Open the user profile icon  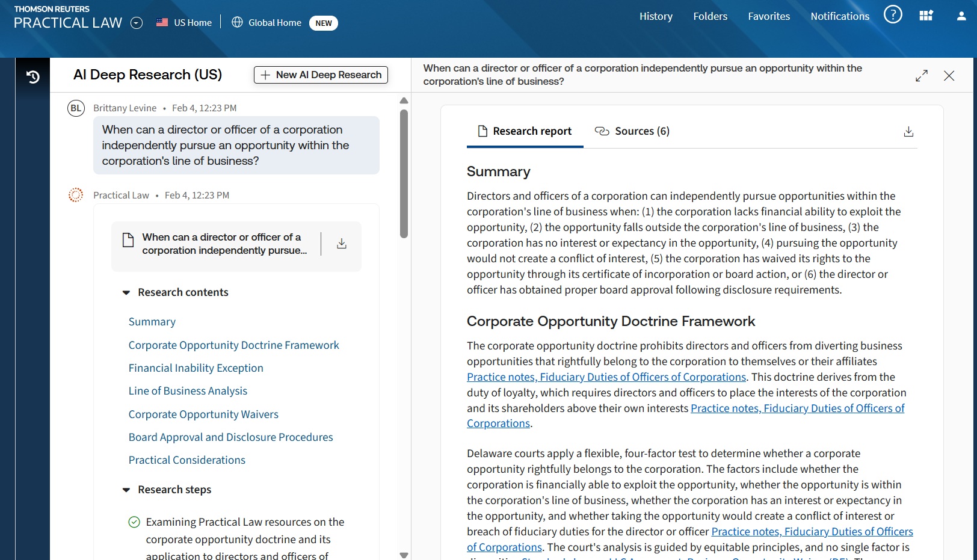(x=961, y=16)
